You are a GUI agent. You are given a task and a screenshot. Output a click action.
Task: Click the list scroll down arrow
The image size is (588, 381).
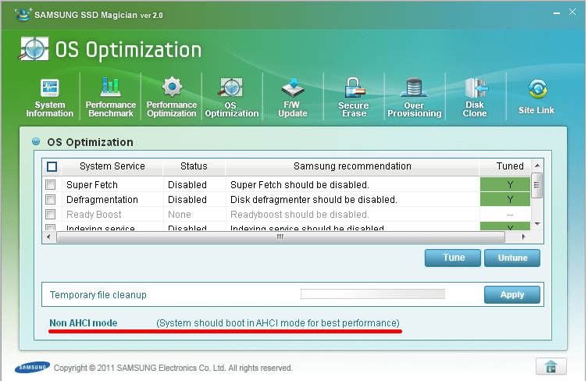tap(537, 224)
